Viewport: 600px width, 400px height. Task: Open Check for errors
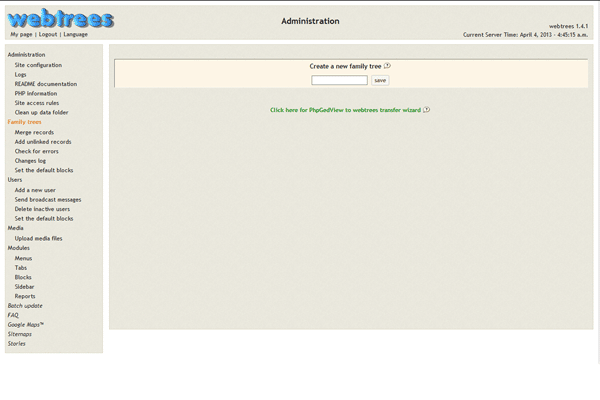[x=36, y=151]
